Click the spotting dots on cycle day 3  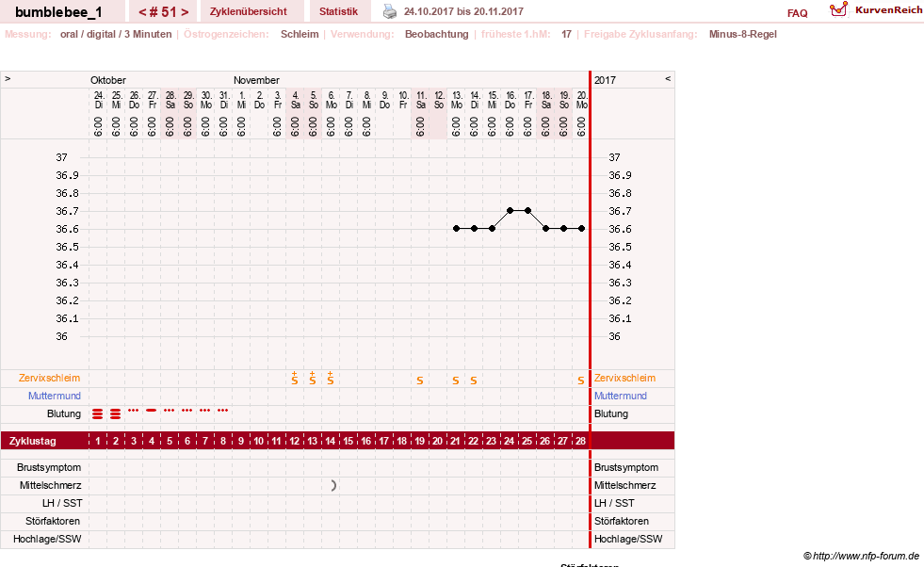point(133,410)
